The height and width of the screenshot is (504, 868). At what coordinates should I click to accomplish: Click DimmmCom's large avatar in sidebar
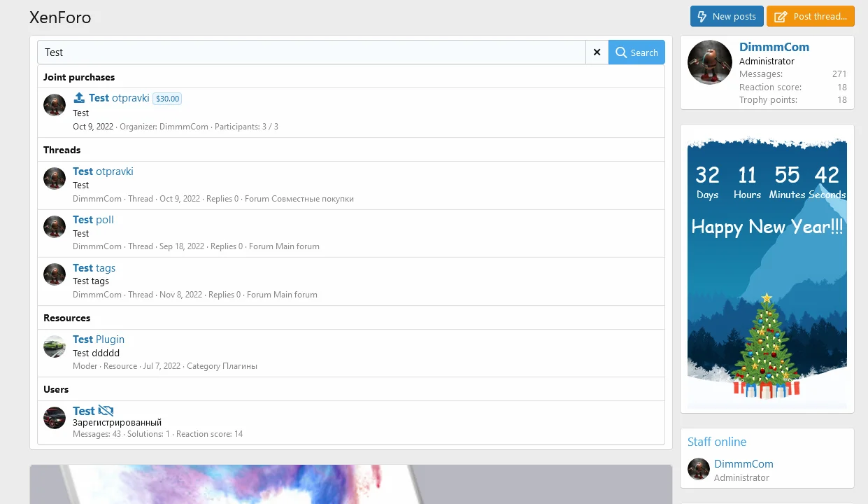tap(709, 62)
